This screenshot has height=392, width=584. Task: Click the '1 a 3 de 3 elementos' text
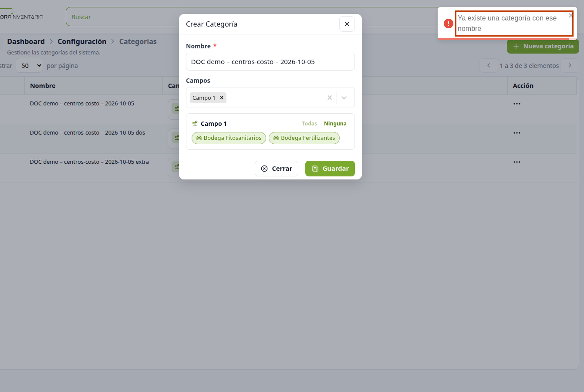click(529, 66)
